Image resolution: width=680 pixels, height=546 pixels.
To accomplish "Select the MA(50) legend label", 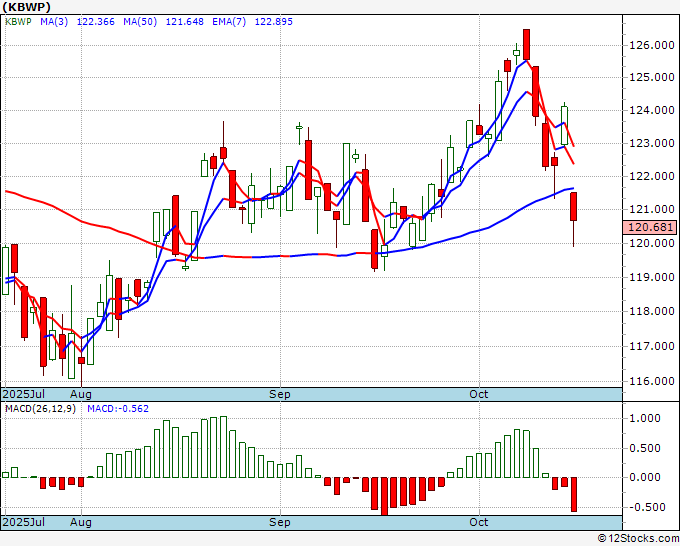I will [140, 22].
